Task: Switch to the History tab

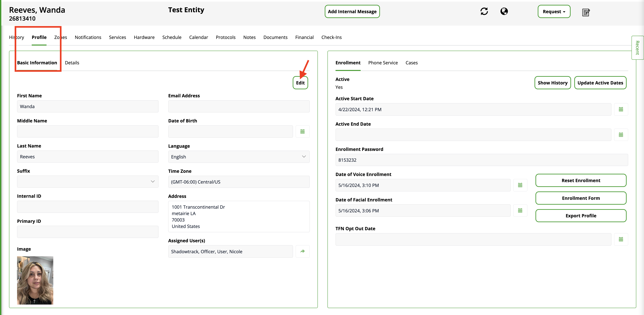Action: click(x=16, y=37)
